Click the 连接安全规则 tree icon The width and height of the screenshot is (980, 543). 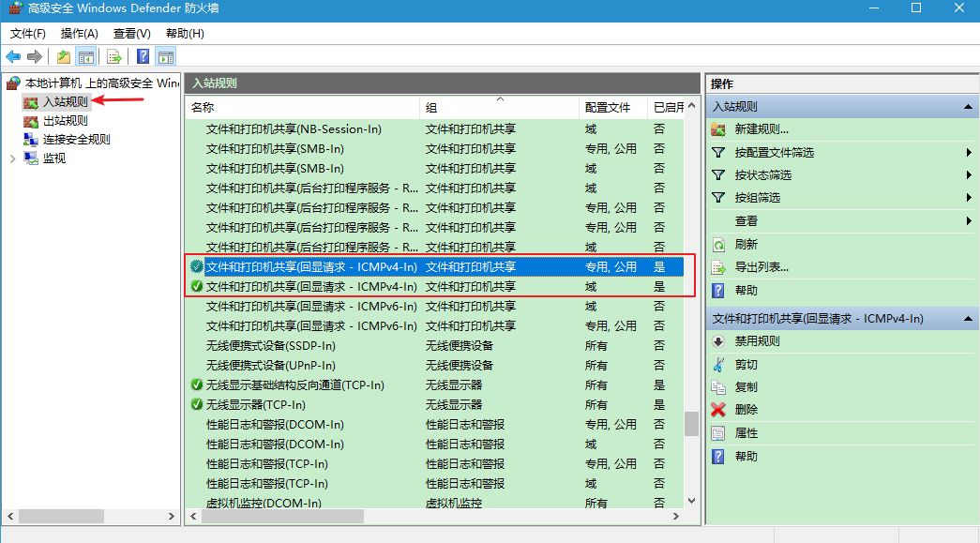pos(31,140)
